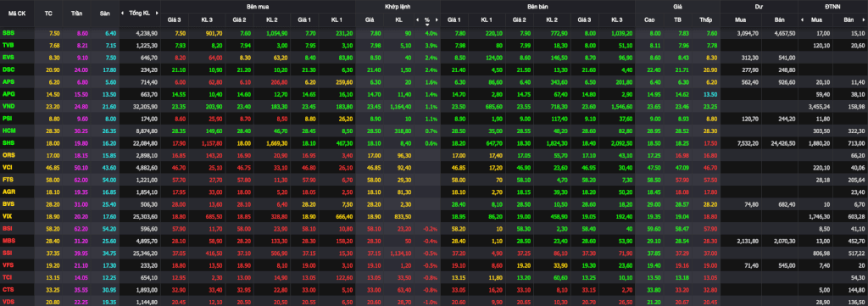Sort the board by Mã CK column header
Image resolution: width=868 pixels, height=306 pixels.
pos(12,12)
